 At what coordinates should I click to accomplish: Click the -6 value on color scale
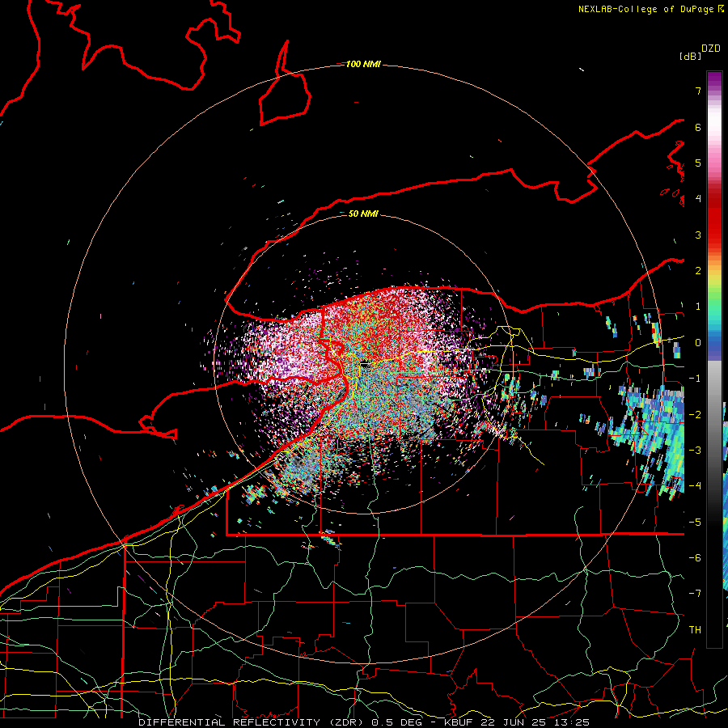pyautogui.click(x=695, y=558)
